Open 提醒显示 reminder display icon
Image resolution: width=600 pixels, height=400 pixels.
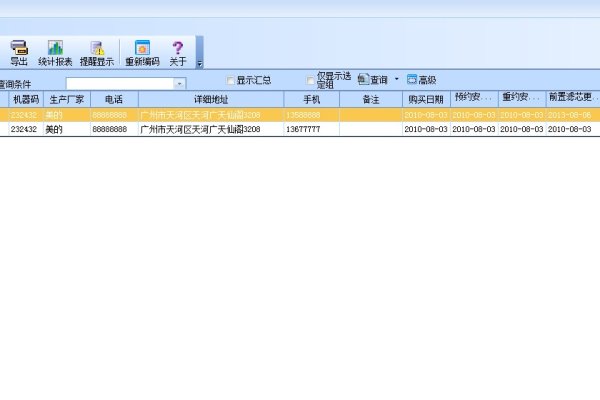click(x=97, y=47)
